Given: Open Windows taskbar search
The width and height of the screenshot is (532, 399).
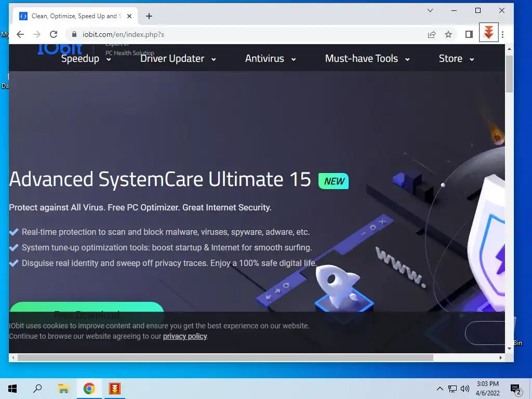Looking at the screenshot, I should coord(37,389).
